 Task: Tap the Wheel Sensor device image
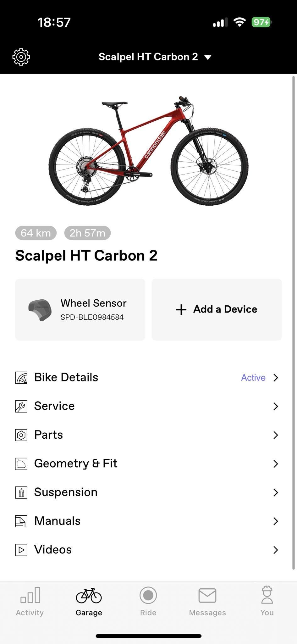coord(40,310)
